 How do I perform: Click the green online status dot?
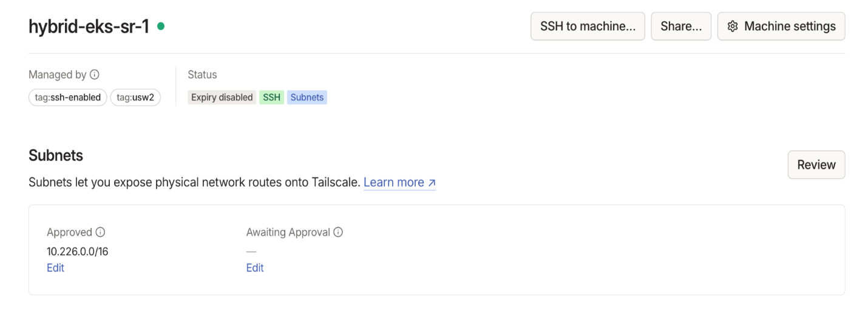[161, 26]
